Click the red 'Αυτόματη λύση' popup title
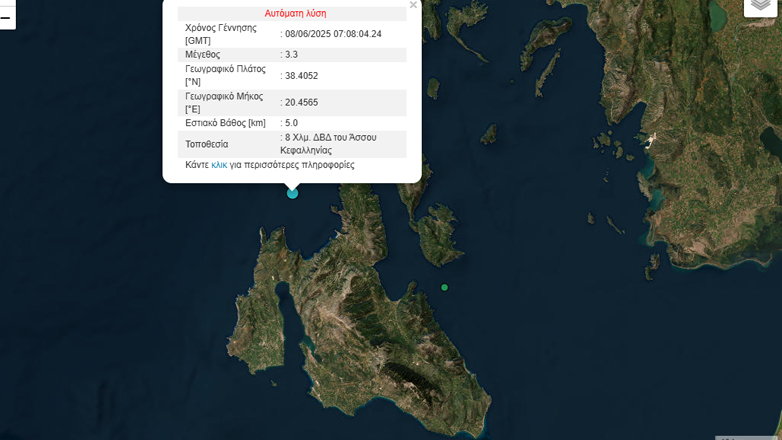The width and height of the screenshot is (782, 440). (295, 13)
